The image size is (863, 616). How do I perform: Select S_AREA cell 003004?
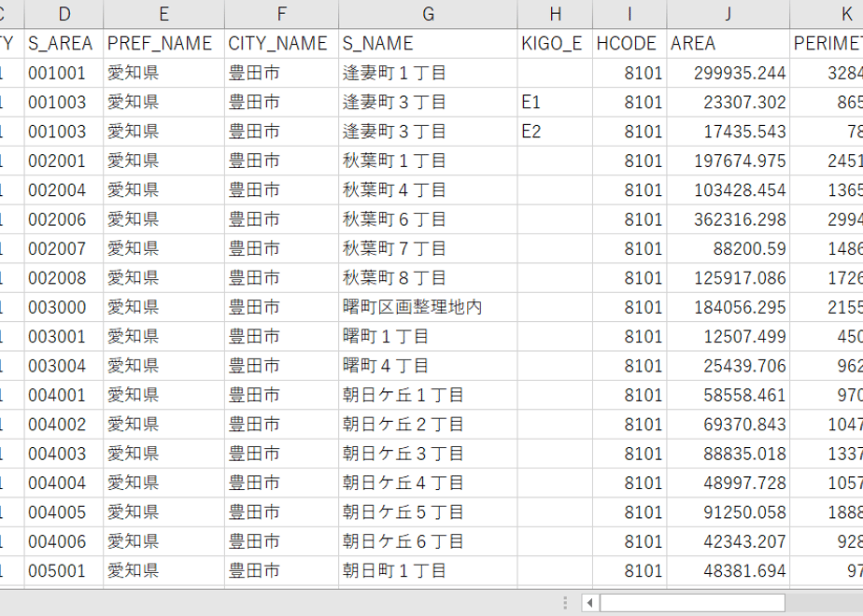64,366
